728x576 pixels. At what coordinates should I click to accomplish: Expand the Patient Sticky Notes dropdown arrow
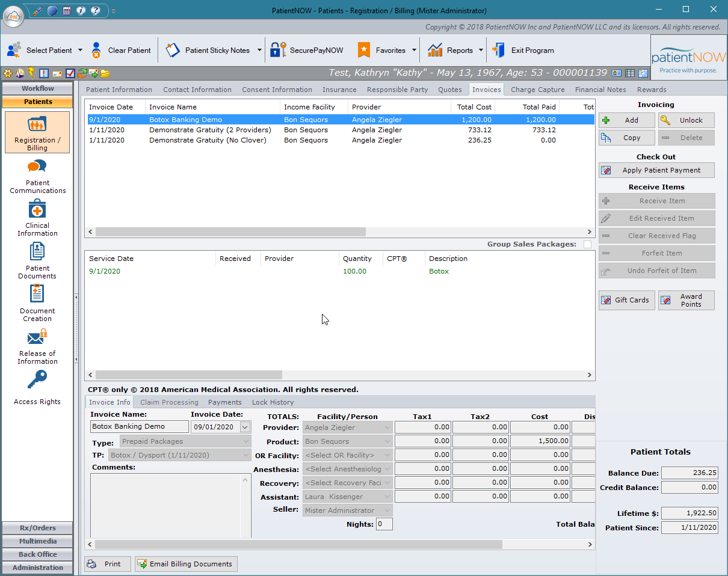pyautogui.click(x=259, y=51)
